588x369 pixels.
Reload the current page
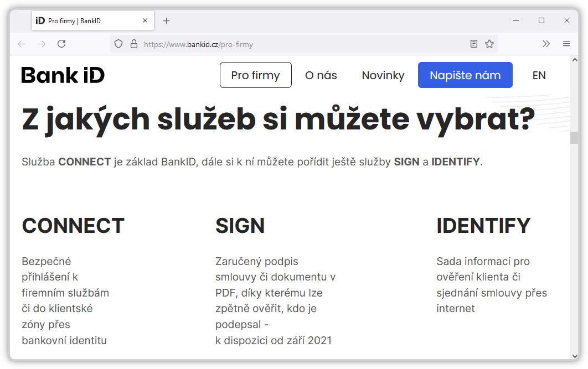61,44
